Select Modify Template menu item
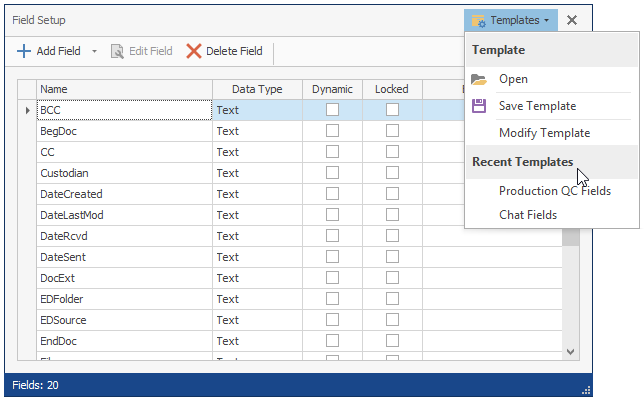 551,133
